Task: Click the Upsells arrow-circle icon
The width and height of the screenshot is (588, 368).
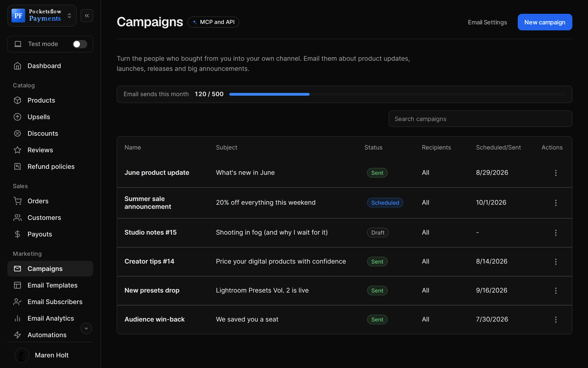Action: (18, 117)
